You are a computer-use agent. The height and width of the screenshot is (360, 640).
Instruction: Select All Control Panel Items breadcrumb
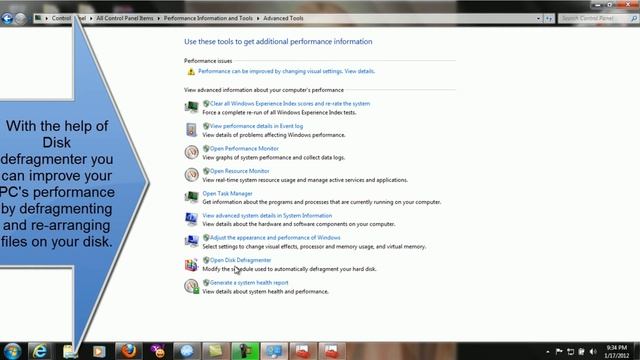pos(125,18)
